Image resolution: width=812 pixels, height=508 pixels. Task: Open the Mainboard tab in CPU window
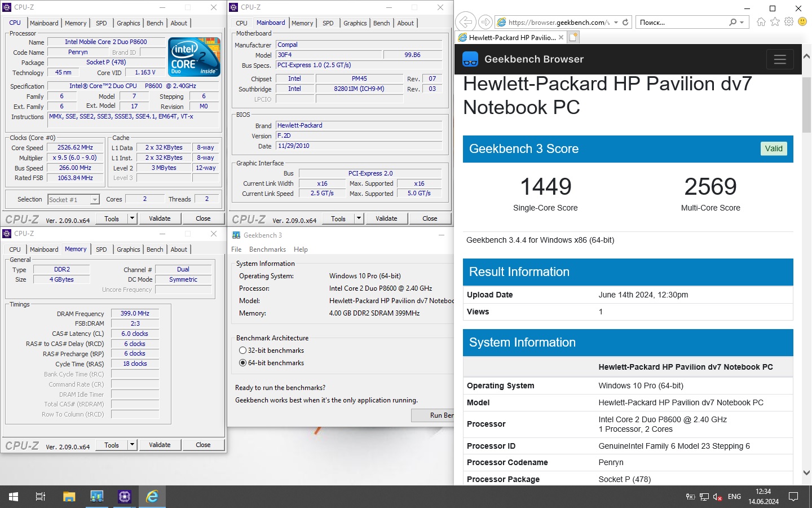(x=44, y=23)
